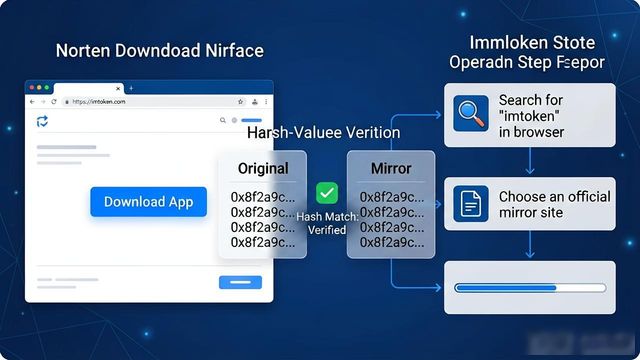Viewport: 640px width, 360px height.
Task: Click 'Choose an official mirror site' text
Action: 555,204
